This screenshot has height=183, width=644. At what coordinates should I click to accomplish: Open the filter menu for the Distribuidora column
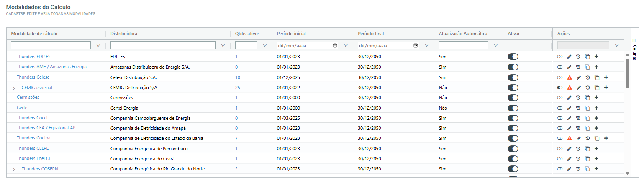[x=223, y=46]
